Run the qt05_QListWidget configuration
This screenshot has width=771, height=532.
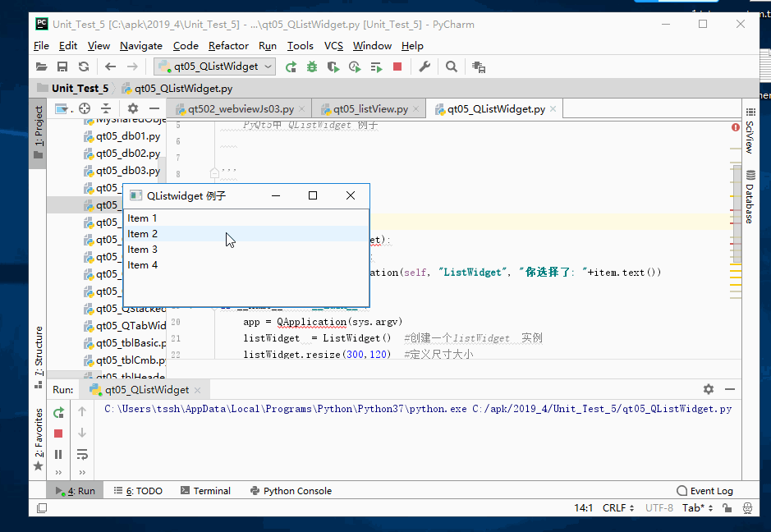291,66
